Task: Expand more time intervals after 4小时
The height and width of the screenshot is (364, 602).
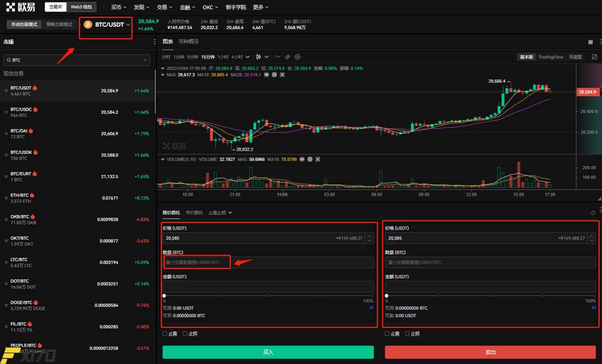Action: pyautogui.click(x=247, y=57)
